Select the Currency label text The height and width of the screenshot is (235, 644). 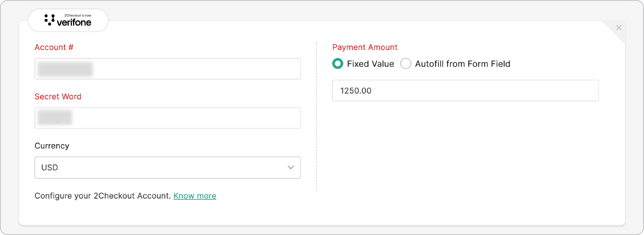point(52,146)
